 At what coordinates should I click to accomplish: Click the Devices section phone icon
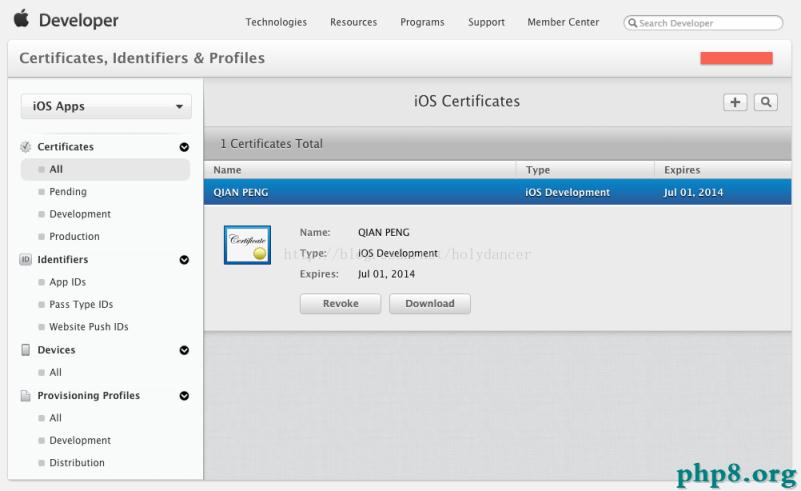(25, 350)
